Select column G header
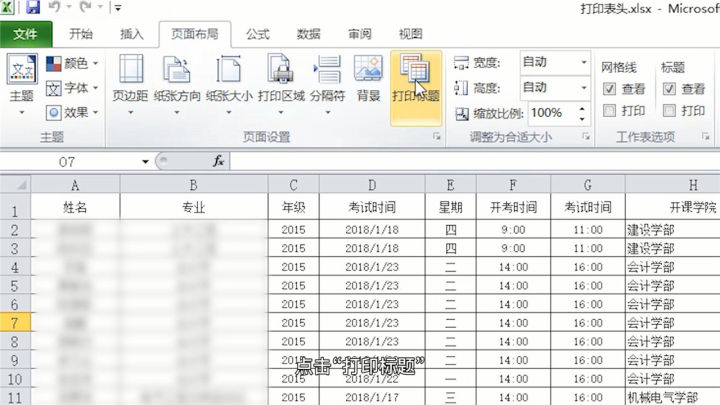The height and width of the screenshot is (405, 720). click(x=588, y=185)
